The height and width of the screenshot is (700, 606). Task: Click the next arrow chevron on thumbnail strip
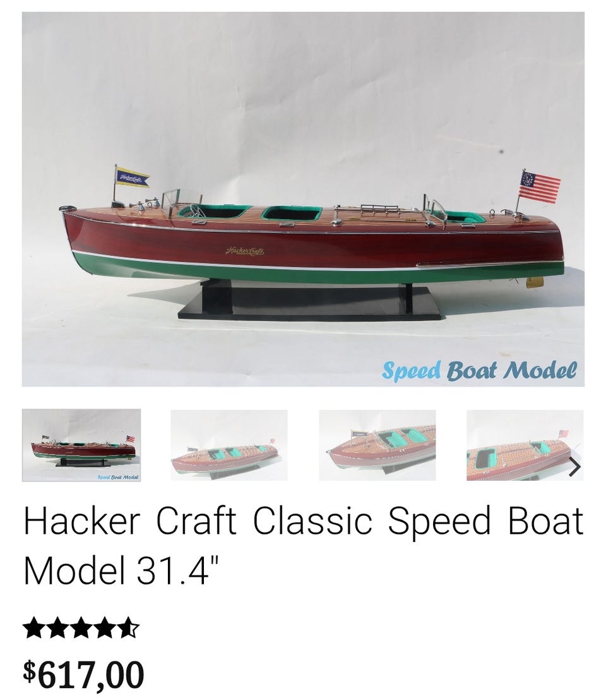click(575, 467)
